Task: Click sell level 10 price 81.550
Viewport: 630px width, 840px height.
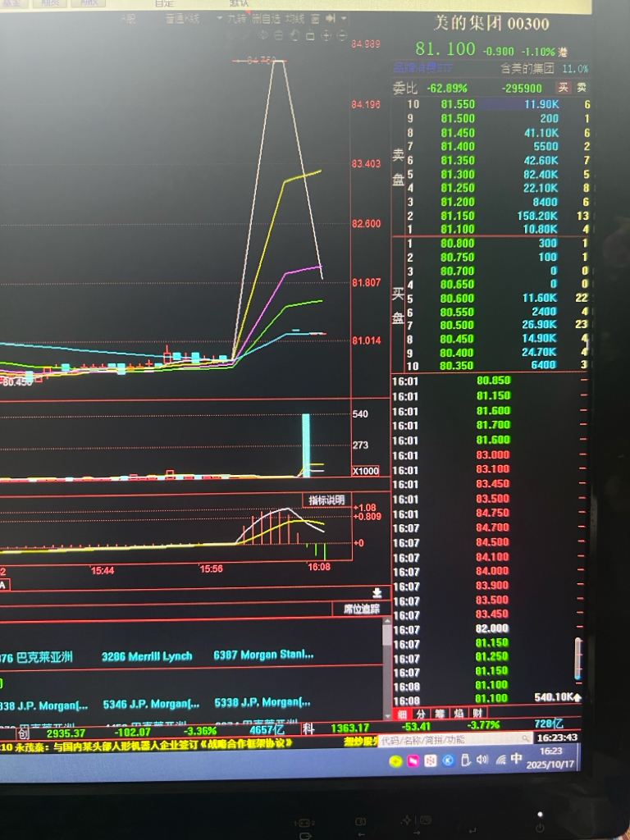Action: pos(458,104)
